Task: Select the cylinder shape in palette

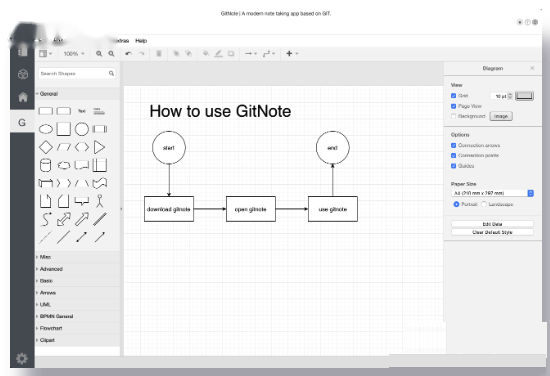Action: tap(46, 165)
